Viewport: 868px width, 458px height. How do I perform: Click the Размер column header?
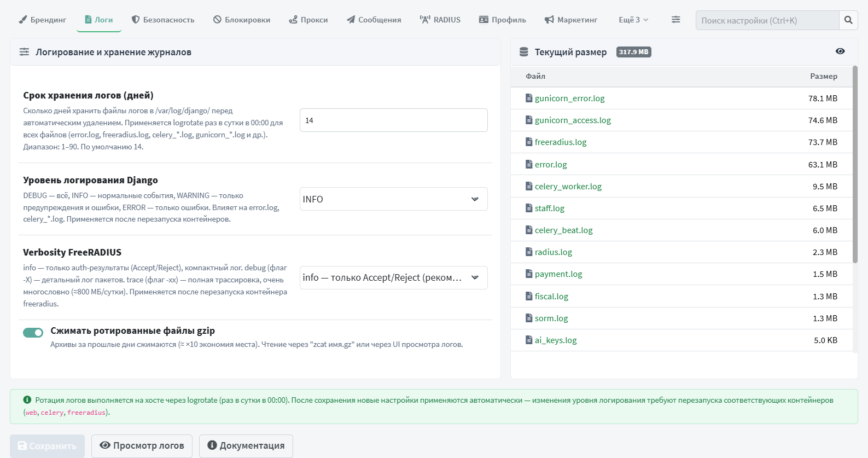824,76
